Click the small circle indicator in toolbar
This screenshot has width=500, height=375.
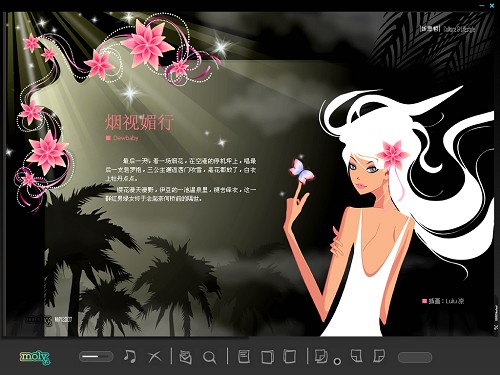click(x=337, y=361)
